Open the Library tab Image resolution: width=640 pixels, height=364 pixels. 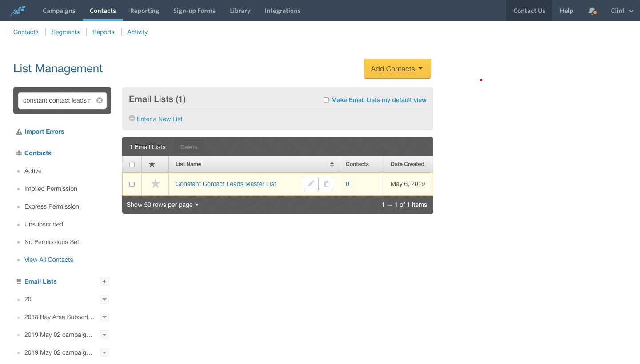coord(240,11)
